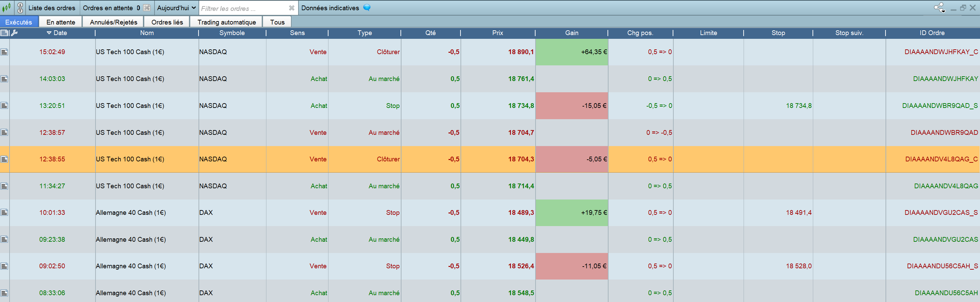
Task: Select the Trading automatique tab
Action: 226,22
